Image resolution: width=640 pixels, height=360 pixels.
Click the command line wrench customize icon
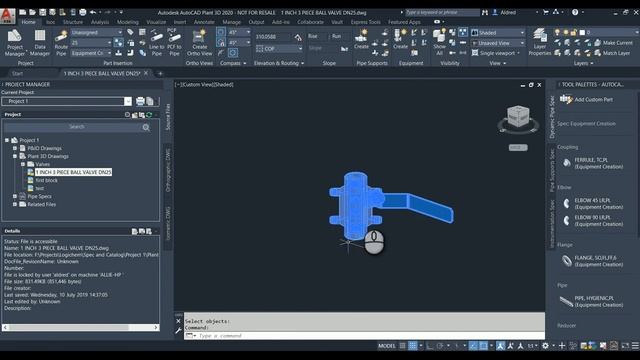coord(178,331)
